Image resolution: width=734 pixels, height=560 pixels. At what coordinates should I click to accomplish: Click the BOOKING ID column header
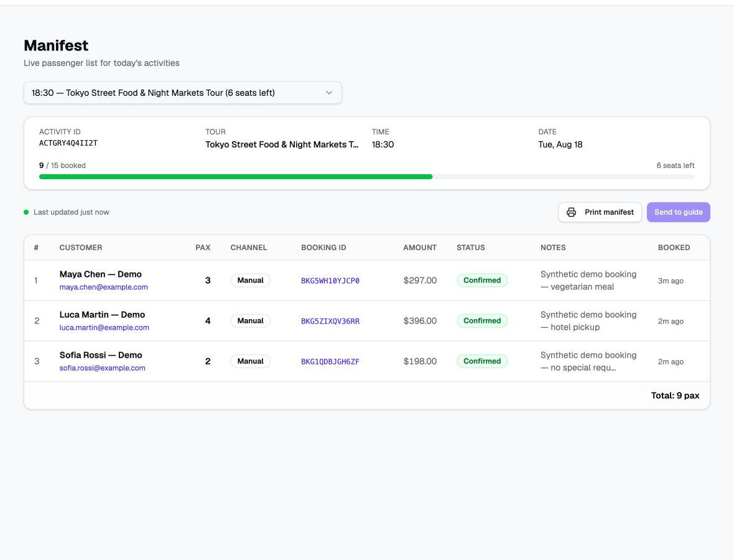pos(323,247)
